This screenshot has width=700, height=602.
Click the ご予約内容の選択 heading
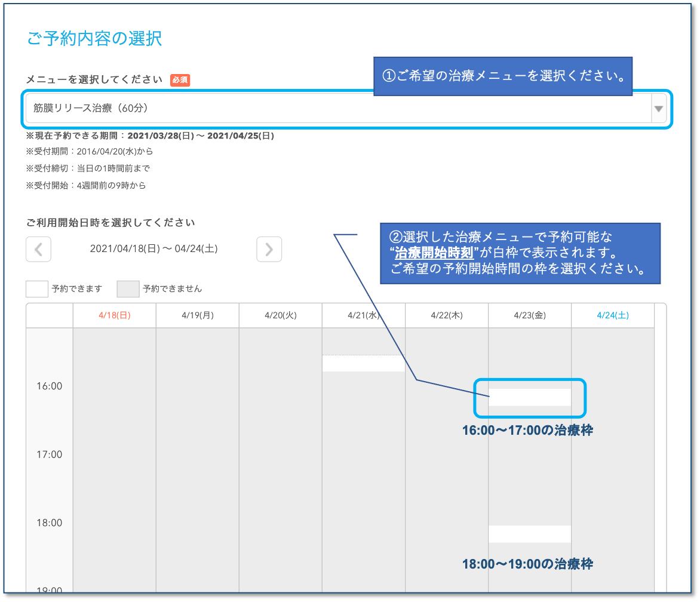94,38
